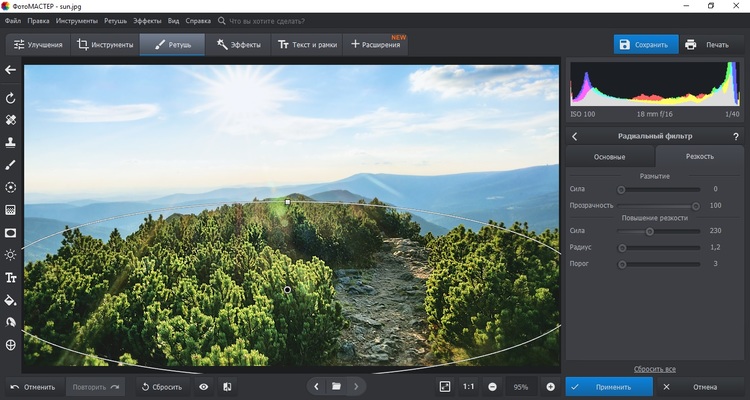Screen dimensions: 750x400
Task: Toggle 1:1 actual size view
Action: 469,386
